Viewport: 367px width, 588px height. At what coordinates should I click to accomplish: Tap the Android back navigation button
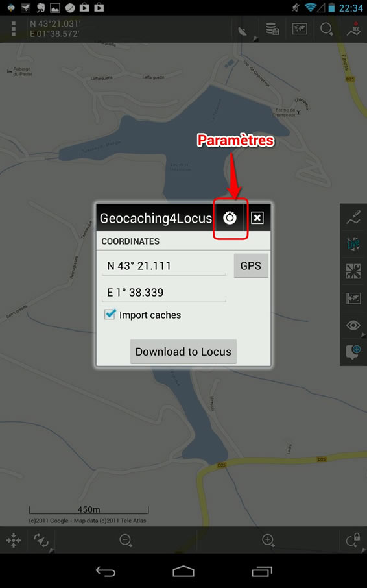coord(106,571)
